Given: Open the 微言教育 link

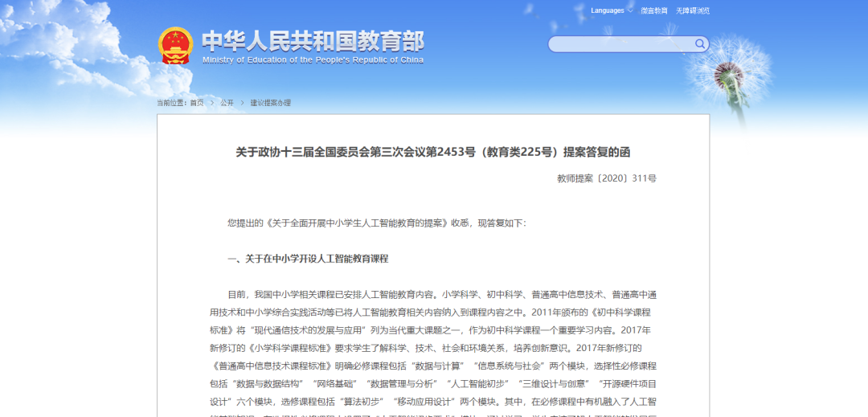Looking at the screenshot, I should pos(653,11).
